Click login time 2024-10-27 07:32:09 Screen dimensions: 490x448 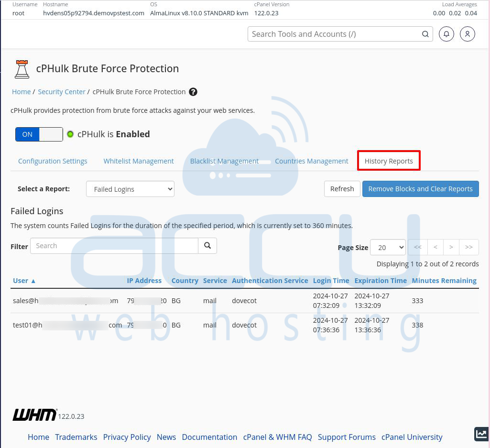pos(330,301)
